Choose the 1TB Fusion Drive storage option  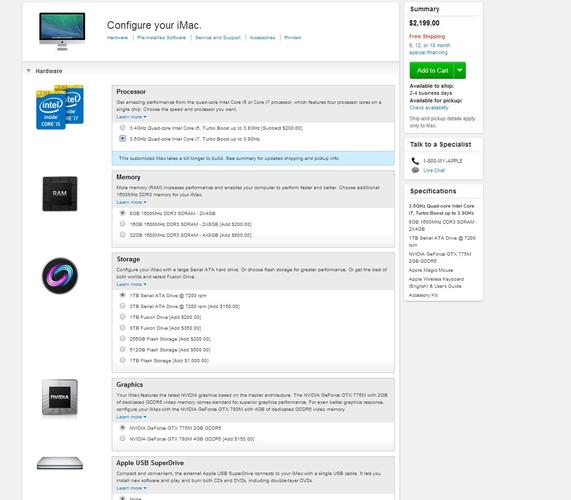(123, 317)
